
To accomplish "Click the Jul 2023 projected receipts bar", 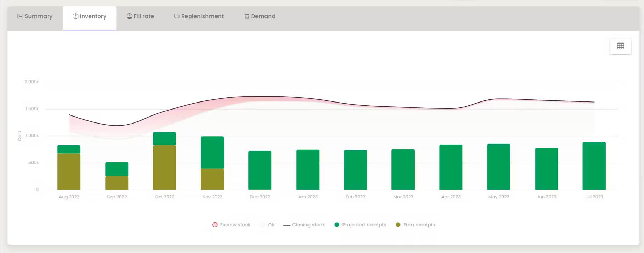I will tap(594, 166).
